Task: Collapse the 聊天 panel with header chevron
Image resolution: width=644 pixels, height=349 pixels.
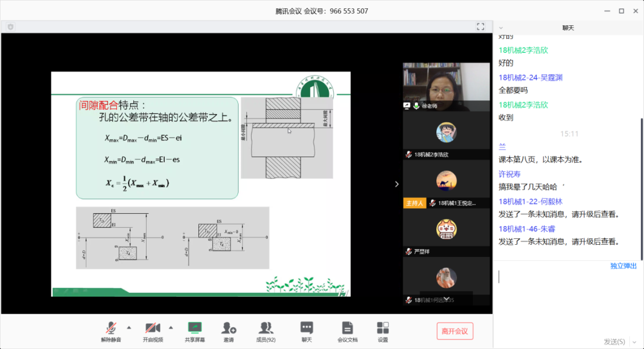Action: click(x=501, y=28)
